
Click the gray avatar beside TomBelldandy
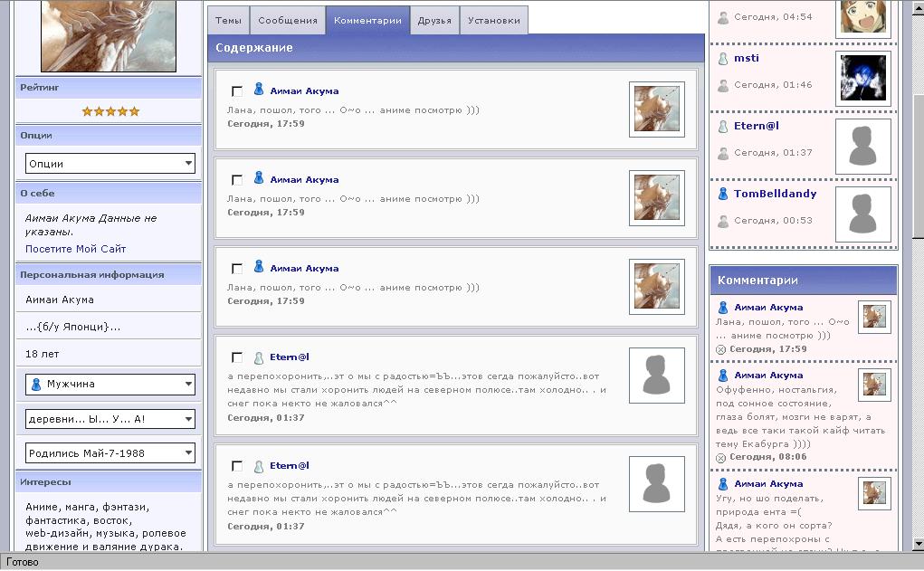[x=862, y=214]
